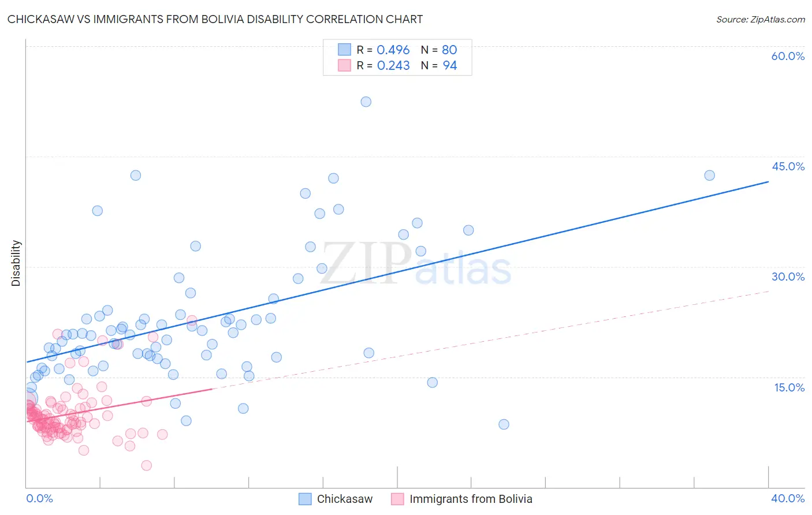Click the pink swatch beside R = 0.243

click(344, 65)
